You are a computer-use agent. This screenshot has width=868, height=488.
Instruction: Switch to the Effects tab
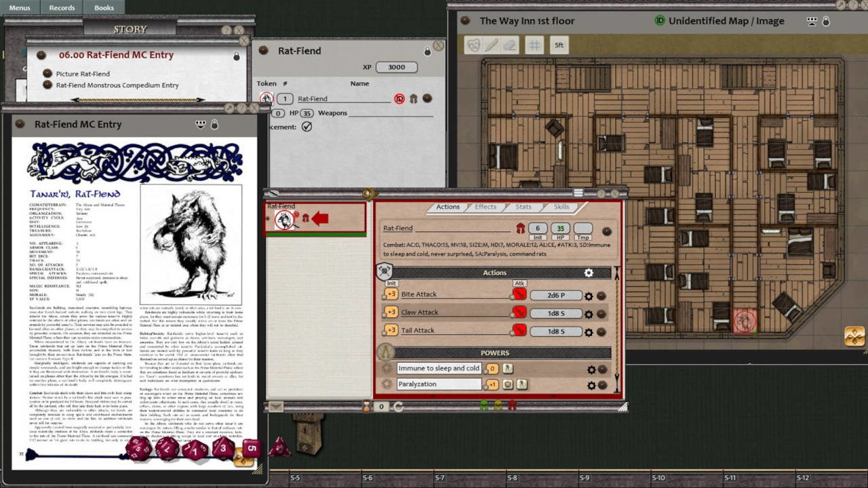(485, 207)
